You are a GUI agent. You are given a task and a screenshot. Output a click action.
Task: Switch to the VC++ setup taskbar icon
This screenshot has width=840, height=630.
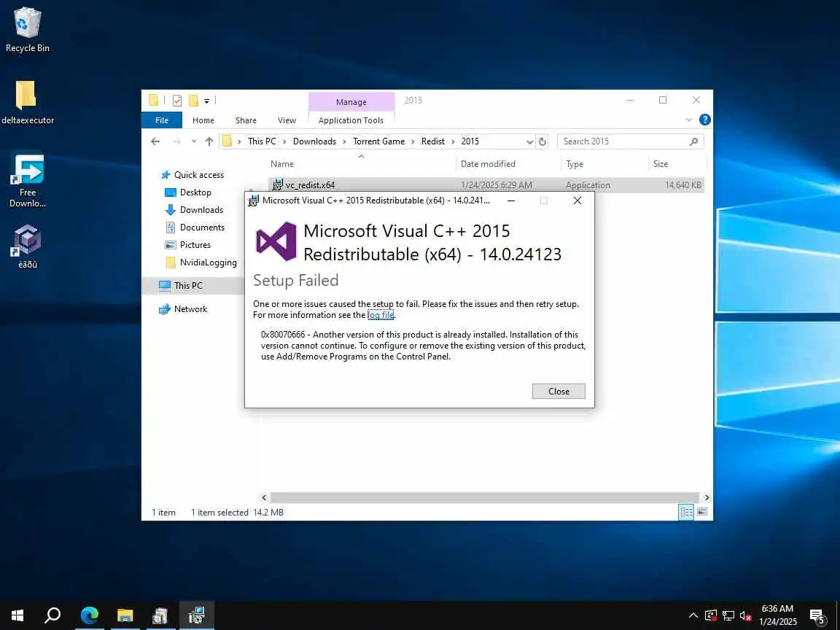tap(197, 615)
